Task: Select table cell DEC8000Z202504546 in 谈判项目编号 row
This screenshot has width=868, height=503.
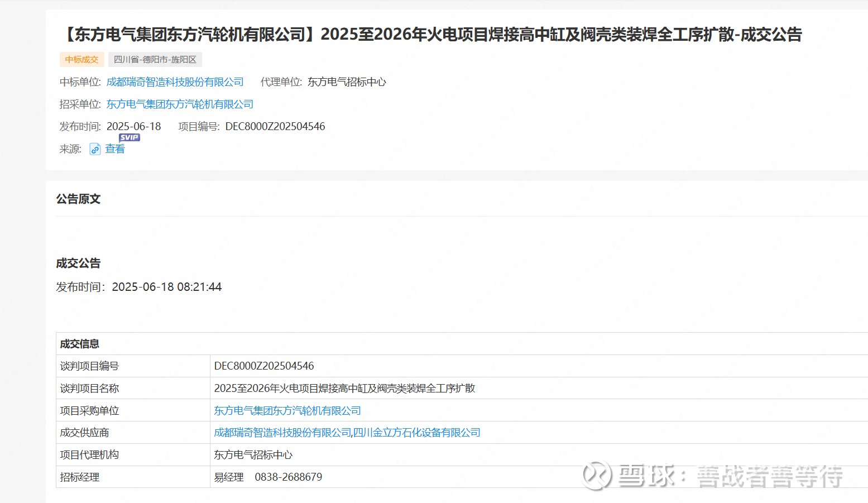Action: click(x=264, y=366)
